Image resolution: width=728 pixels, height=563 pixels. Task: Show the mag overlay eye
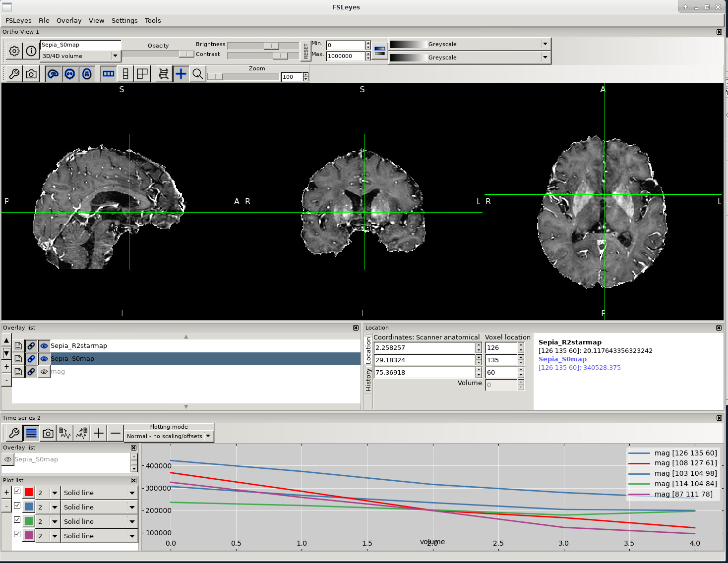tap(44, 372)
